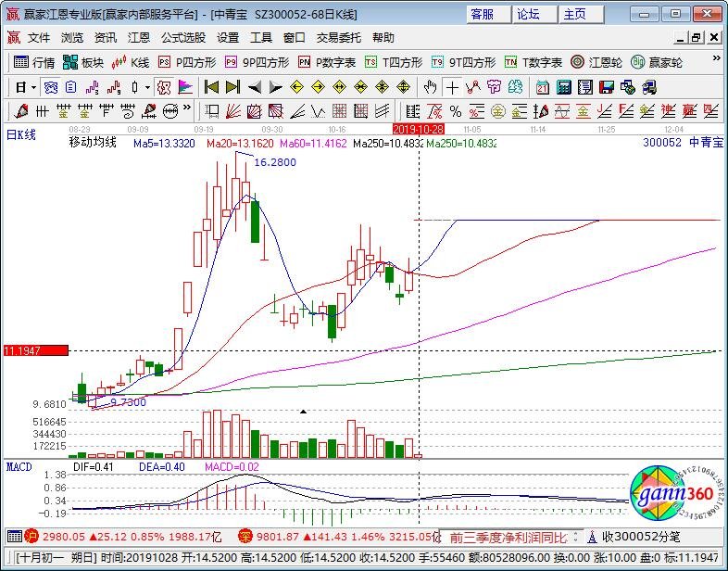Jump to first bar arrow icon
Viewport: 728px width, 571px height.
tap(211, 87)
